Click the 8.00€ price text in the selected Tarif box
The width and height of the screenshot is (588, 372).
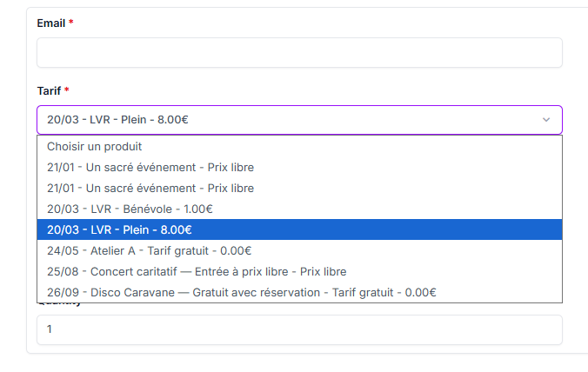[173, 120]
